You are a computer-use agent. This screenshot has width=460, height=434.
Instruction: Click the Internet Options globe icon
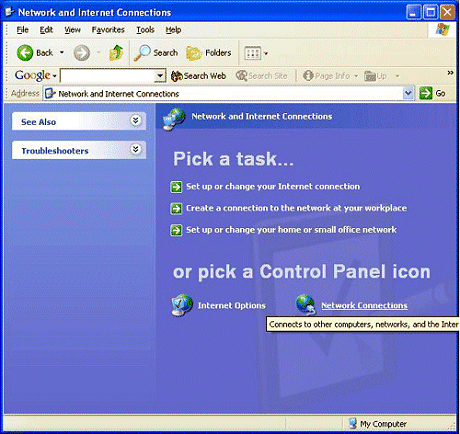click(182, 305)
